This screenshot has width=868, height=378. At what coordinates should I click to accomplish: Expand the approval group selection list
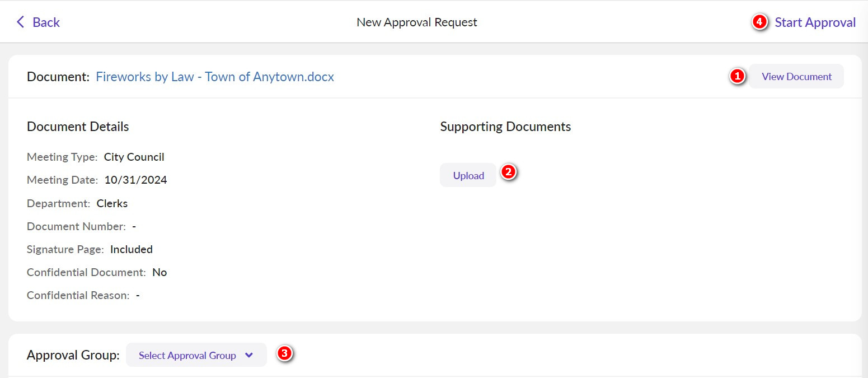click(x=196, y=355)
